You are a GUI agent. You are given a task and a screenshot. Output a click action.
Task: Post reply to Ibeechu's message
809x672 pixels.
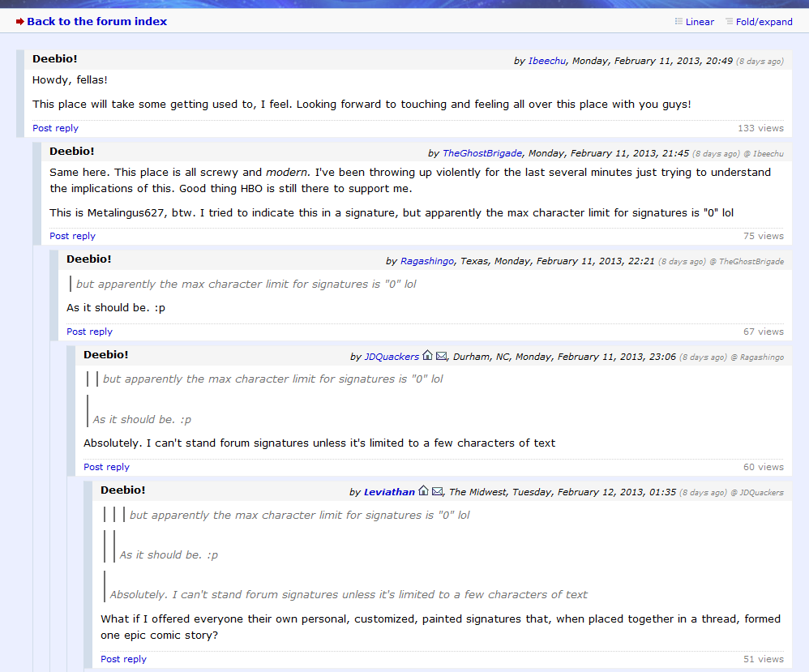[x=55, y=128]
